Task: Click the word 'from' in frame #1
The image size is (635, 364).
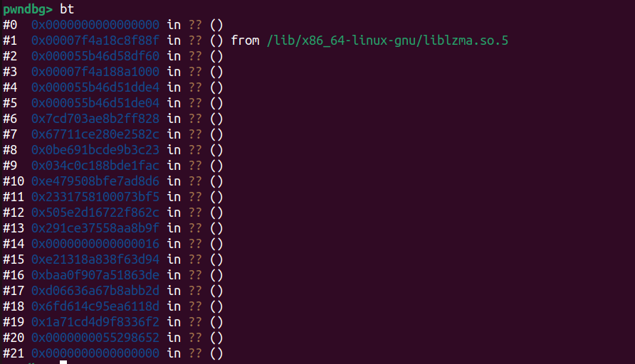Action: 245,41
